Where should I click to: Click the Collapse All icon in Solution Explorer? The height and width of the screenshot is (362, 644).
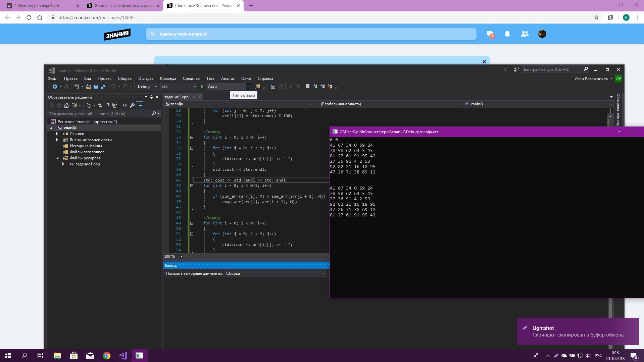(x=107, y=105)
